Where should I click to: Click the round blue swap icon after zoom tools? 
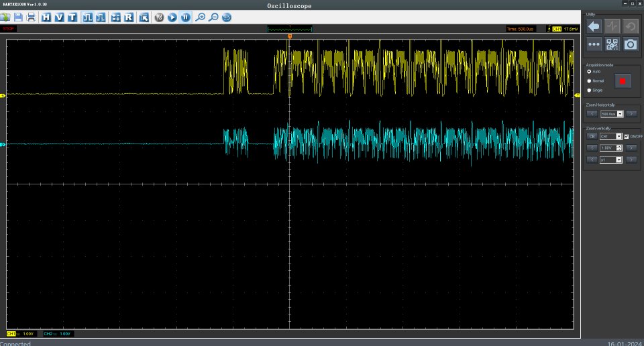click(226, 17)
